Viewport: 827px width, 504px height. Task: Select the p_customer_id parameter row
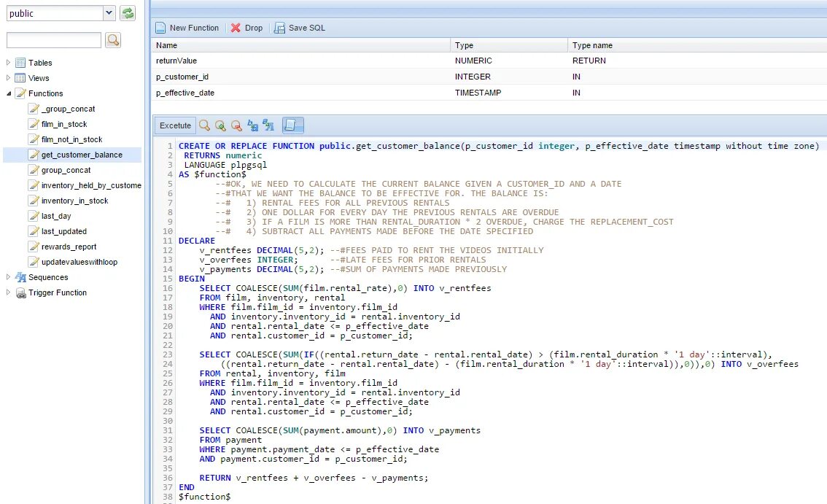pyautogui.click(x=489, y=77)
